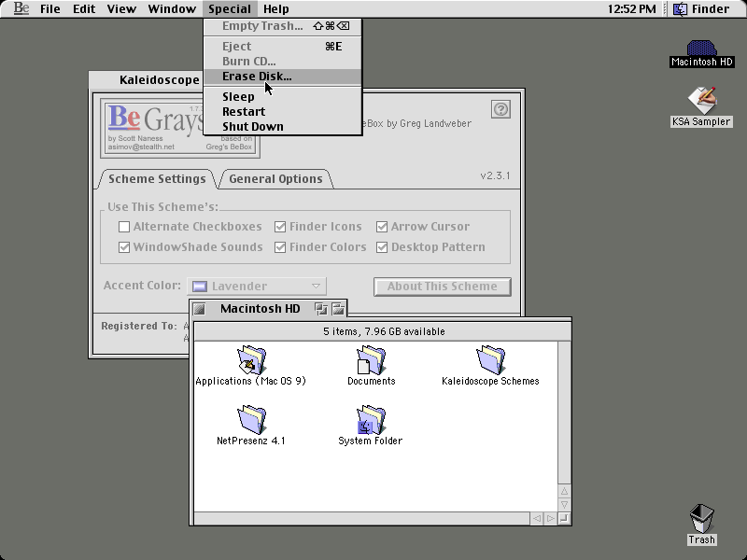Click the 12:52 PM menu bar clock
747x560 pixels.
(631, 9)
